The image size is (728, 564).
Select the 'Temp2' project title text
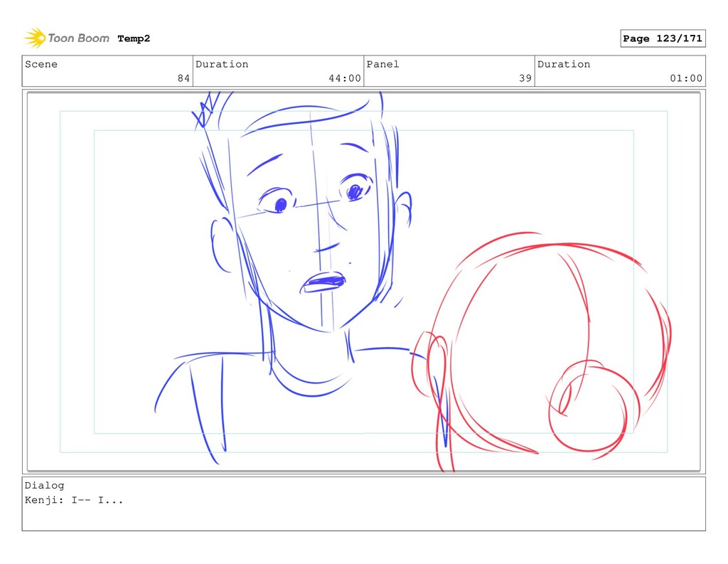click(x=134, y=38)
